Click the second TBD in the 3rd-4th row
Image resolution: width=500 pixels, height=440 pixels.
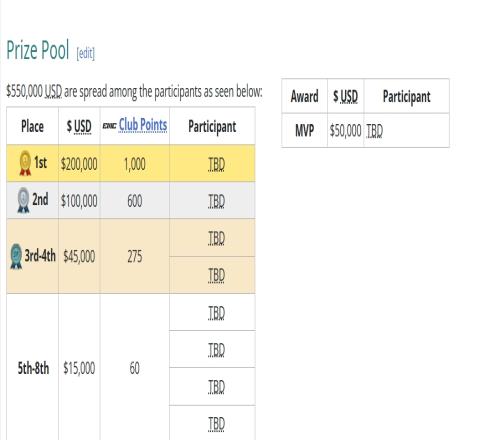coord(216,275)
